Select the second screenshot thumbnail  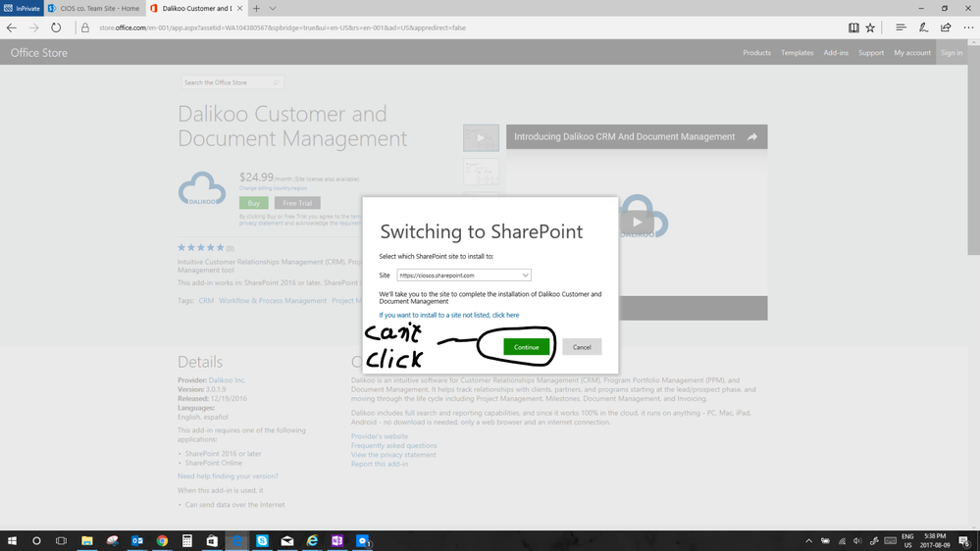[x=481, y=172]
